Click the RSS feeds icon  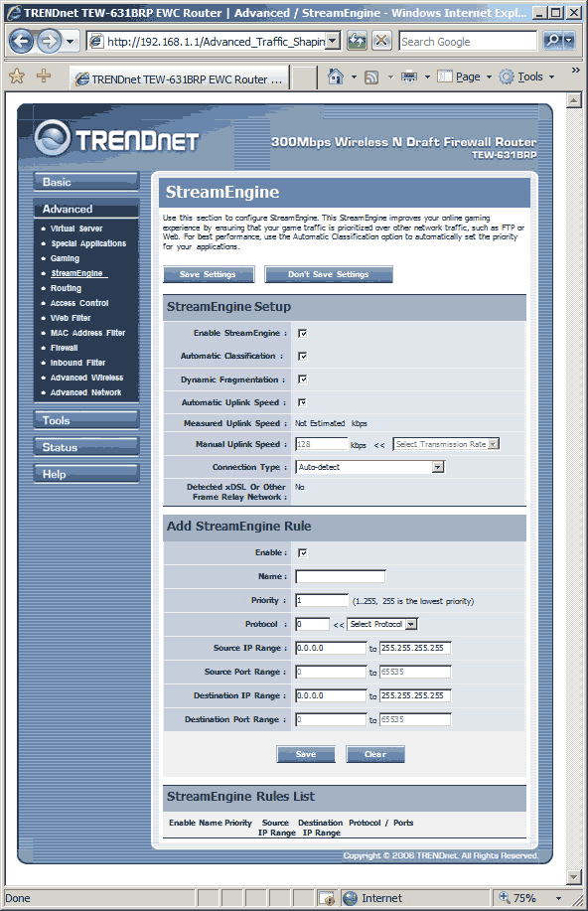click(x=371, y=76)
